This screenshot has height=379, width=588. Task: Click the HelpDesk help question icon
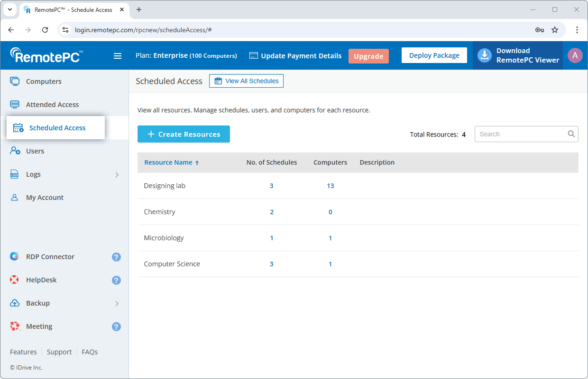pos(116,280)
